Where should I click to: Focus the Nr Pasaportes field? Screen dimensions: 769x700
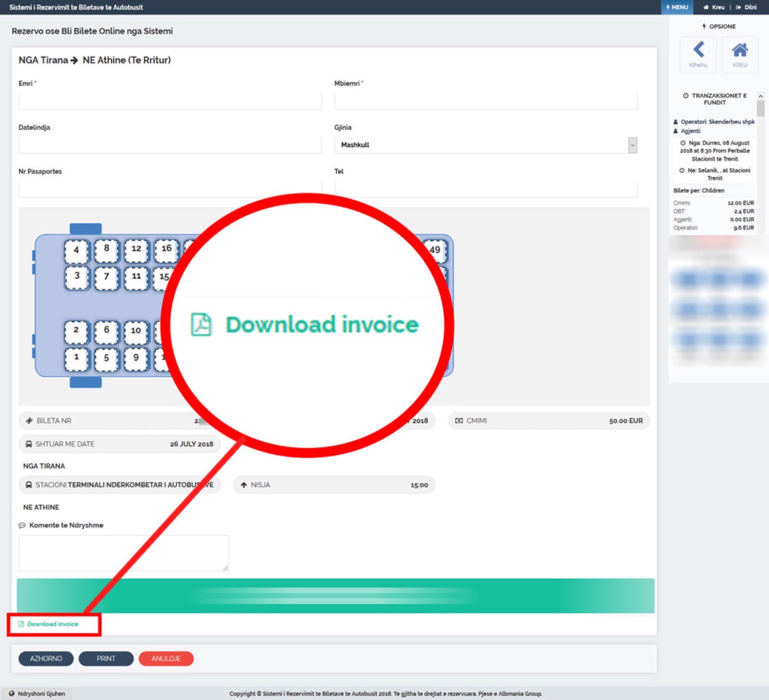click(170, 189)
